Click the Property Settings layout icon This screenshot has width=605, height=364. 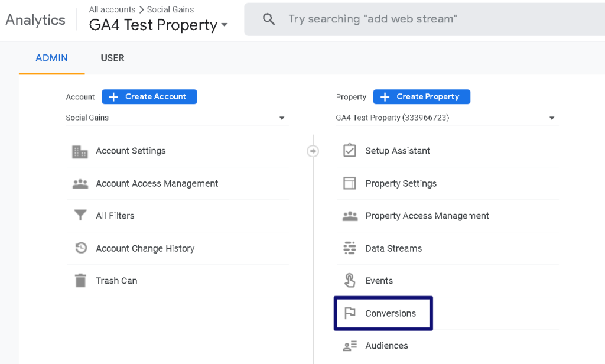[x=350, y=183]
